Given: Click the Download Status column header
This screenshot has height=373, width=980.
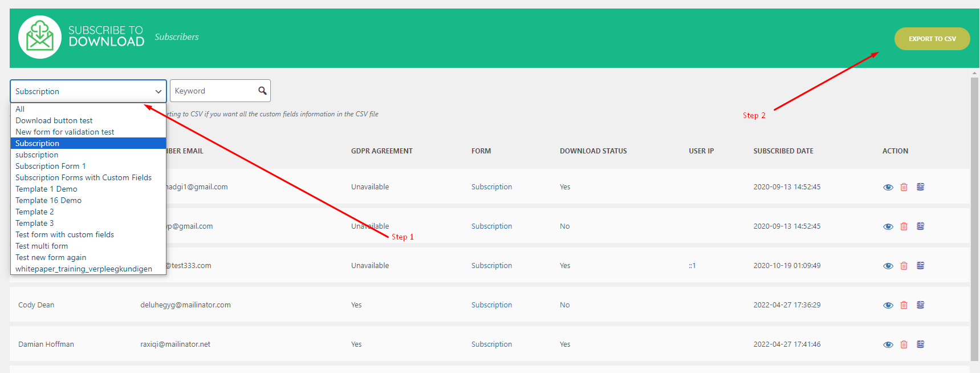Looking at the screenshot, I should point(593,151).
